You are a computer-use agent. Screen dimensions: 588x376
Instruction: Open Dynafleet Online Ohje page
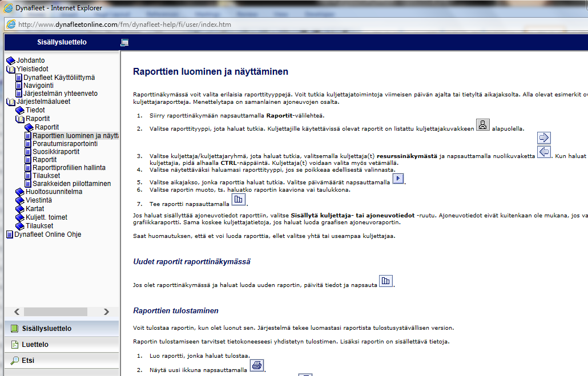(x=47, y=235)
